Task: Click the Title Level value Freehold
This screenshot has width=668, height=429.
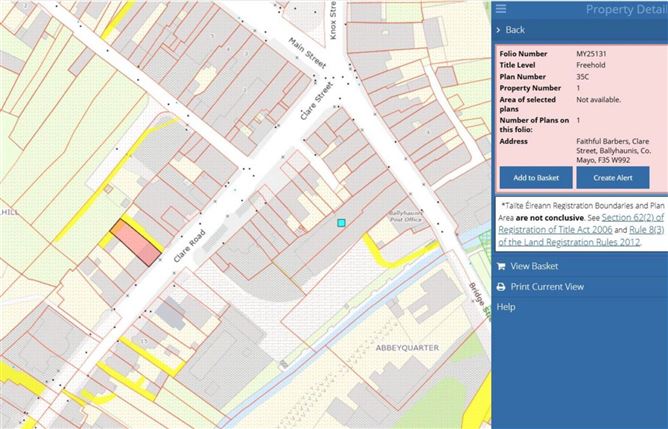Action: point(590,65)
